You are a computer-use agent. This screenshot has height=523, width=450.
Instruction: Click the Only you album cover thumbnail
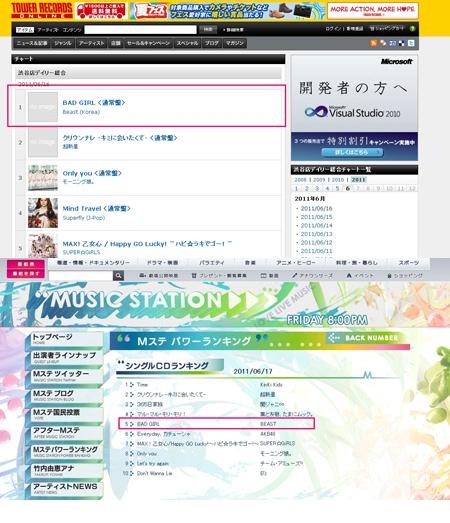(x=43, y=178)
